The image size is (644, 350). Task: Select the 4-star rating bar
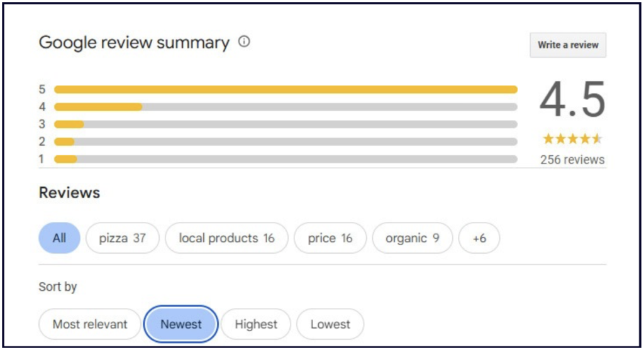(x=286, y=107)
